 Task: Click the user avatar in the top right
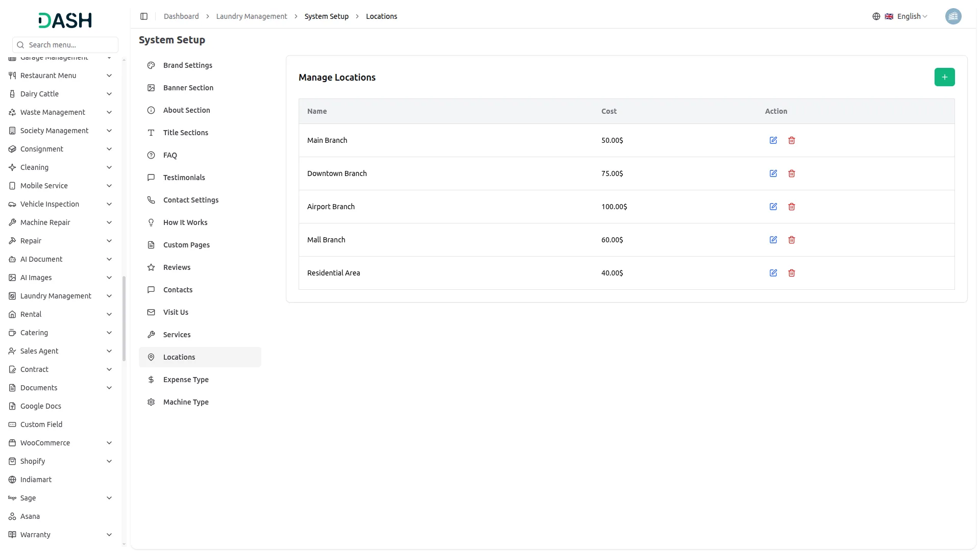coord(953,16)
